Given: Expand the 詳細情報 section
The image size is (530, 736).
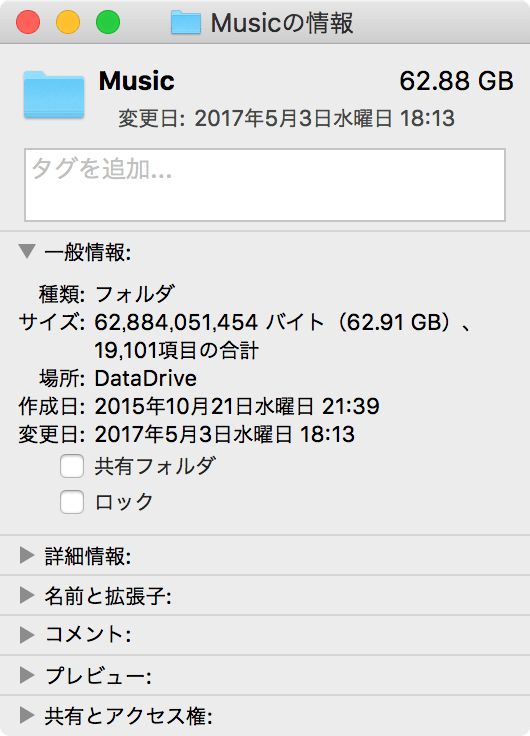Looking at the screenshot, I should click(27, 555).
